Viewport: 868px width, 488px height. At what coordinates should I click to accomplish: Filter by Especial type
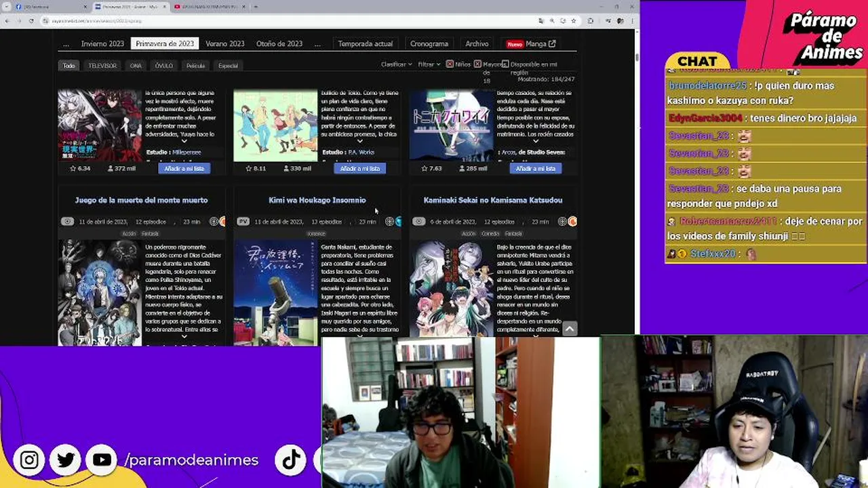(229, 66)
